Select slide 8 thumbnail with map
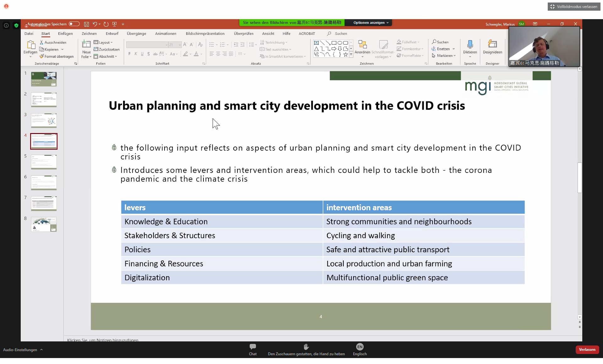 44,224
